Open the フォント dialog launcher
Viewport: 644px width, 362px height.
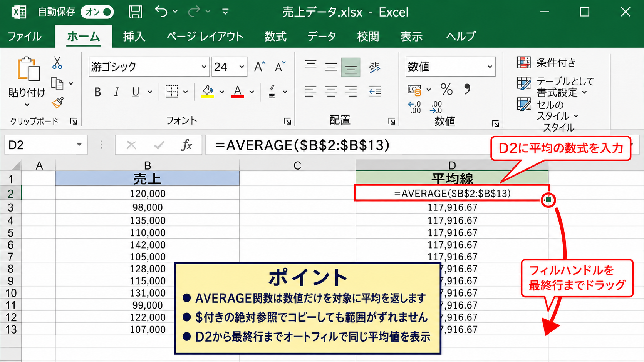[287, 122]
